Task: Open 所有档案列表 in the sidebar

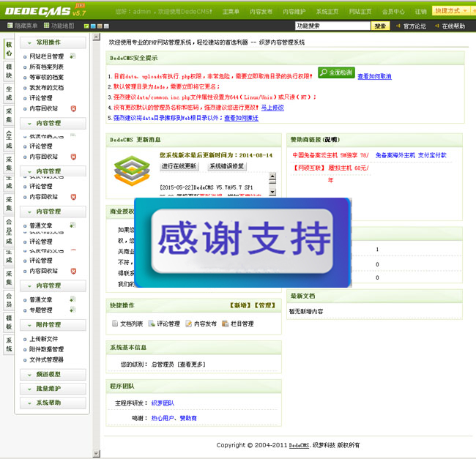Action: 46,67
